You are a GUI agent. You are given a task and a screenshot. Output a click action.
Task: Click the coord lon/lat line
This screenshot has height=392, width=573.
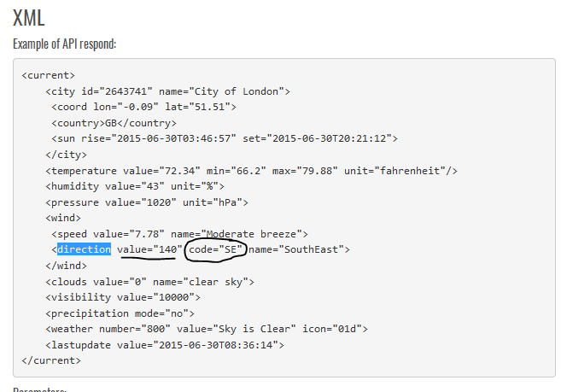[143, 107]
